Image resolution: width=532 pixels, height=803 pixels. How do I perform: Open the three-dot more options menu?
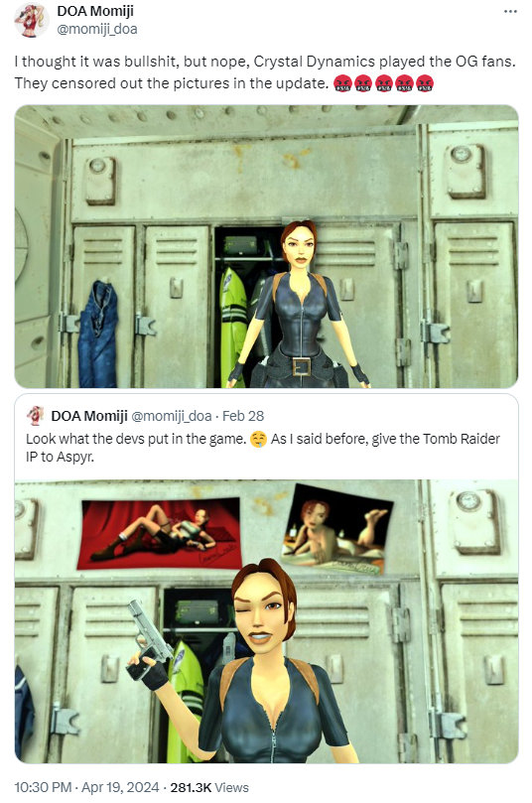click(510, 11)
